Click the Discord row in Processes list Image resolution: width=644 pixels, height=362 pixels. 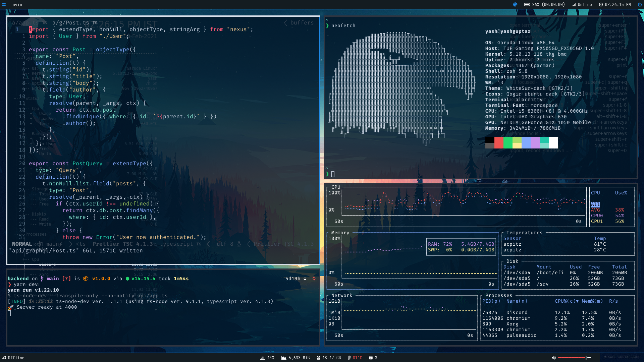point(517,312)
